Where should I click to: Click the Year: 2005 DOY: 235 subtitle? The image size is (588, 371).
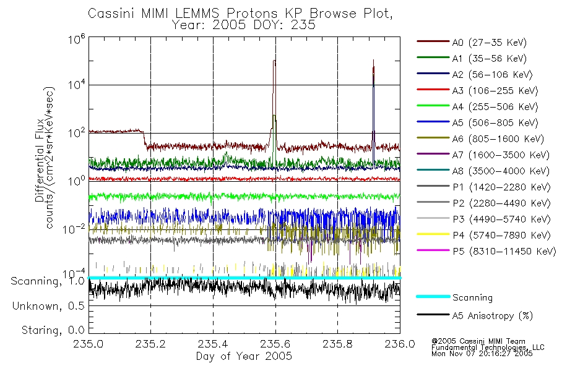tap(244, 25)
